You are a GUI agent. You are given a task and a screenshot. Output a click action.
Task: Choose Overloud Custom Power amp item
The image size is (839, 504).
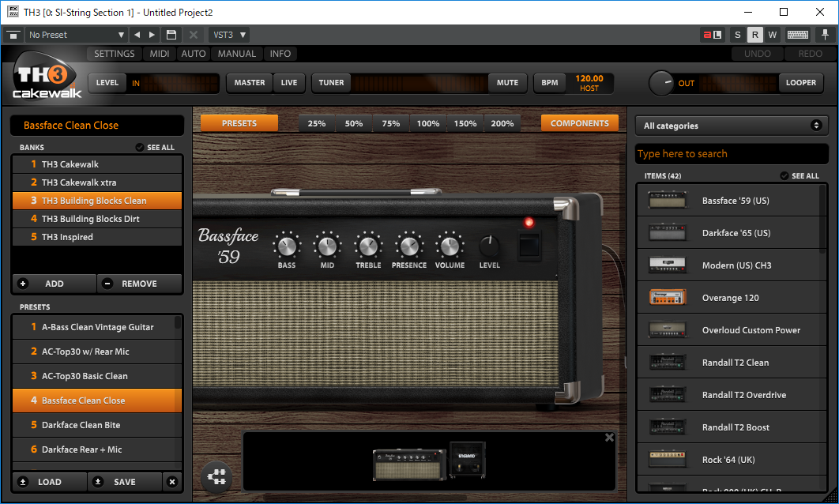(728, 330)
